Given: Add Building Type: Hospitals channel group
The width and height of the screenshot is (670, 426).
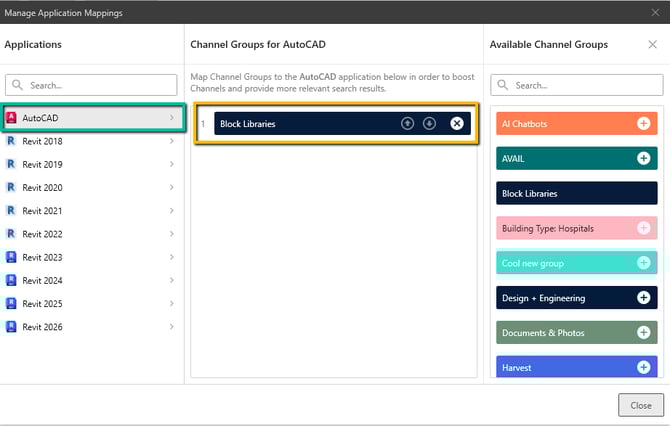Looking at the screenshot, I should click(x=643, y=228).
